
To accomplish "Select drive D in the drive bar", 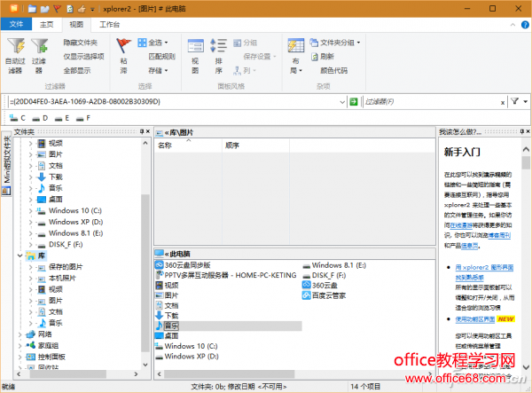I will (41, 118).
